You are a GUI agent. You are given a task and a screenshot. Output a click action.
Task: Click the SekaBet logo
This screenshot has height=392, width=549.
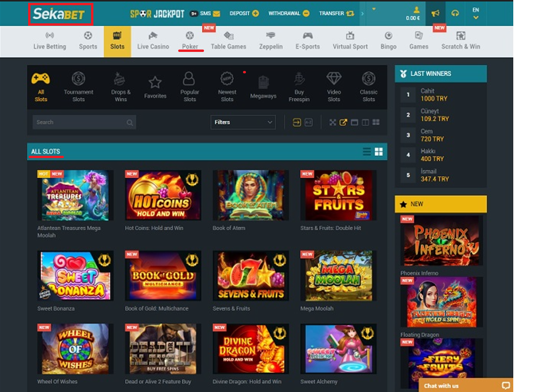[x=59, y=14]
